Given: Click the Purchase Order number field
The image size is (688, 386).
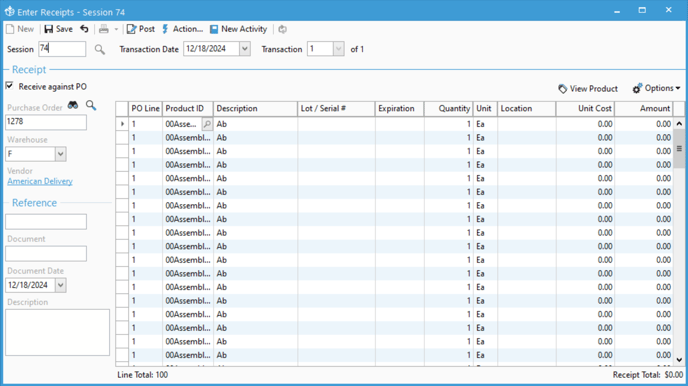Looking at the screenshot, I should click(x=46, y=122).
